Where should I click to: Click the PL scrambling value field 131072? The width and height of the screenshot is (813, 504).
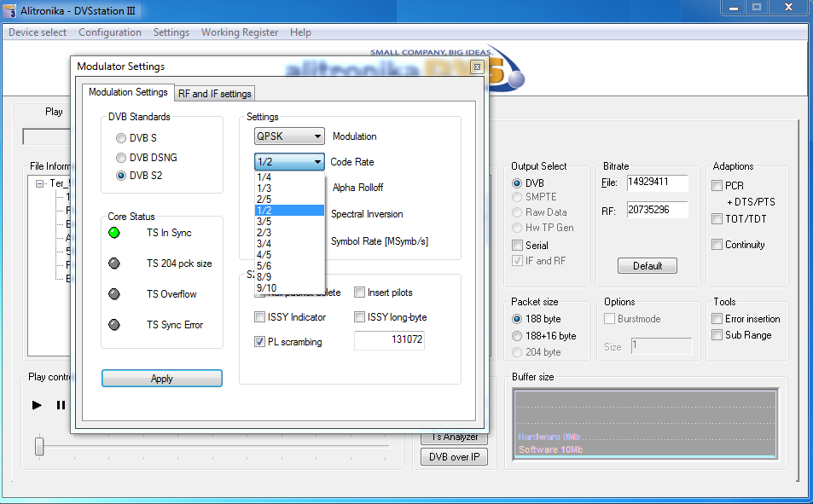point(389,341)
